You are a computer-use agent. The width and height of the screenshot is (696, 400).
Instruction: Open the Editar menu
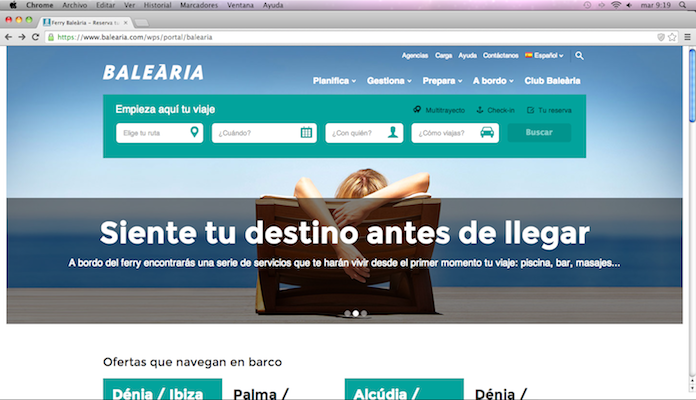(106, 5)
